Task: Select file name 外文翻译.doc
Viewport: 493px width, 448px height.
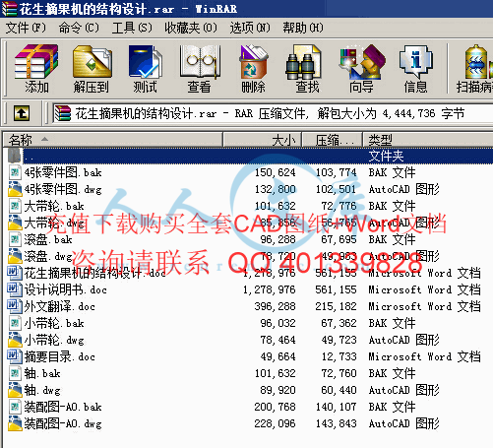Action: click(x=60, y=306)
